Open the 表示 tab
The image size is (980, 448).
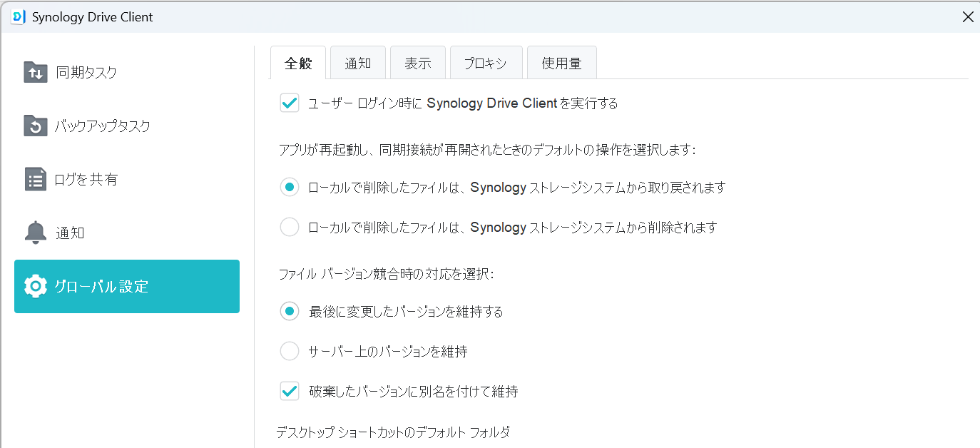[418, 63]
